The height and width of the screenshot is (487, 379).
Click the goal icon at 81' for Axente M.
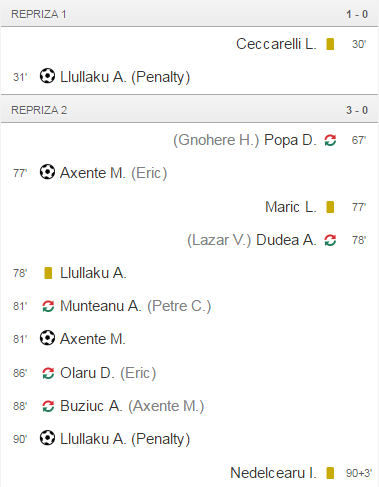(47, 338)
